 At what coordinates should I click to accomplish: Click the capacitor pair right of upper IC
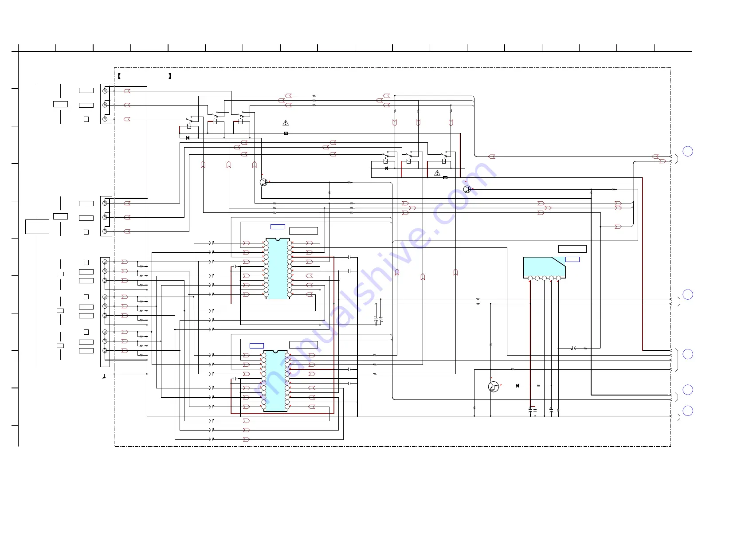[378, 319]
